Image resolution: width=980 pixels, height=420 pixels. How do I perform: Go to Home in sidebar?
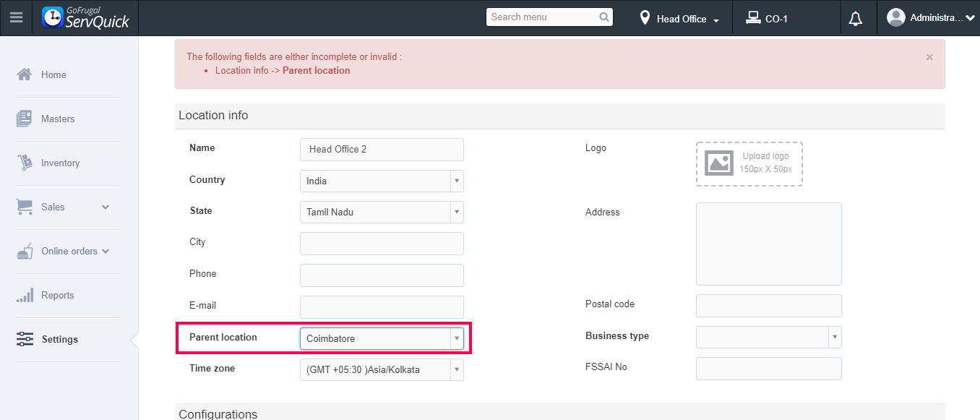click(53, 74)
